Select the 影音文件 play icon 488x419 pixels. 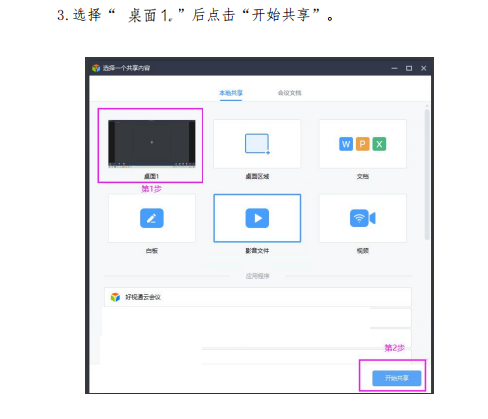pyautogui.click(x=257, y=218)
